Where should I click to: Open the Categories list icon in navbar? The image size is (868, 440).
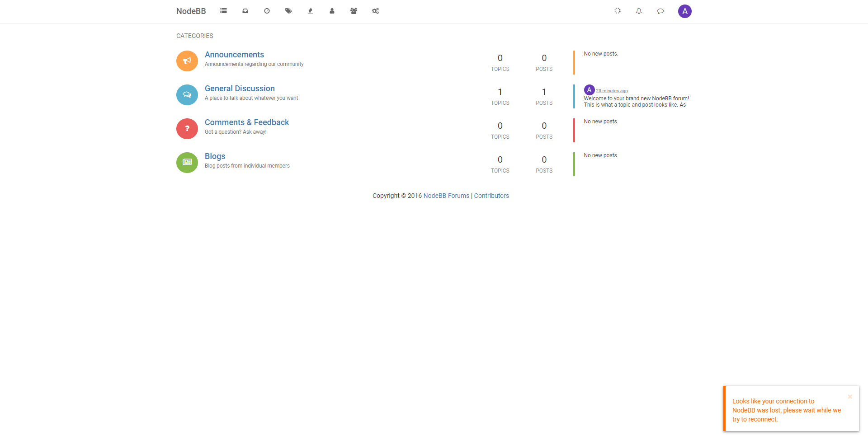click(x=223, y=11)
